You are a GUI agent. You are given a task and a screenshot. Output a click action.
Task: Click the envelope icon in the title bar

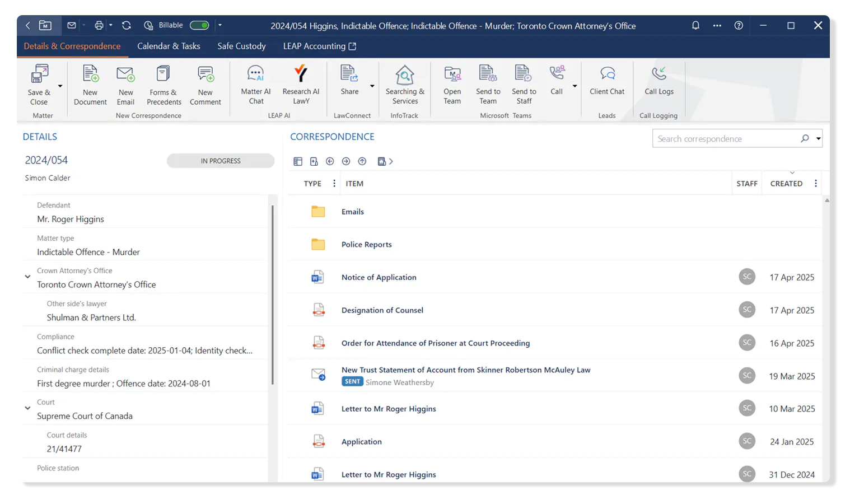[x=72, y=25]
